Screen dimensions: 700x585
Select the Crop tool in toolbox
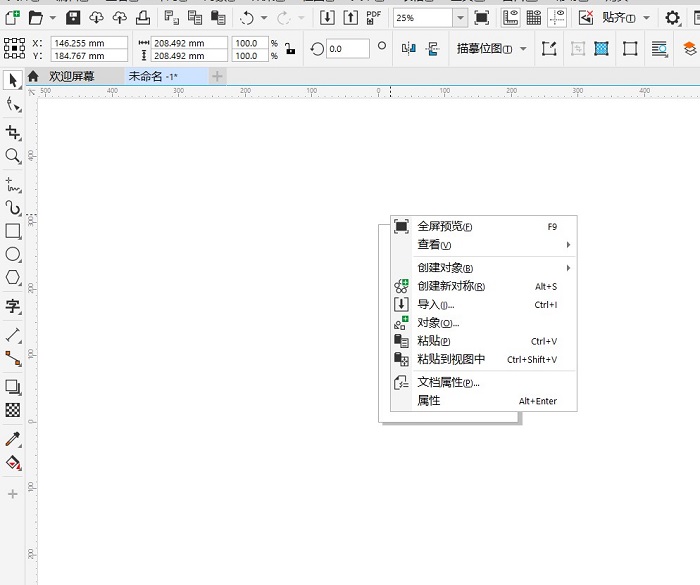coord(13,132)
